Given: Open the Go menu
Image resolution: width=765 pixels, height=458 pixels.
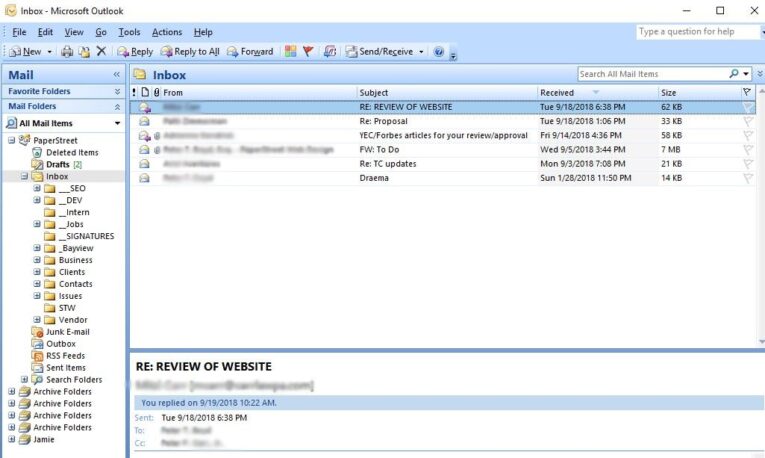Looking at the screenshot, I should [101, 32].
